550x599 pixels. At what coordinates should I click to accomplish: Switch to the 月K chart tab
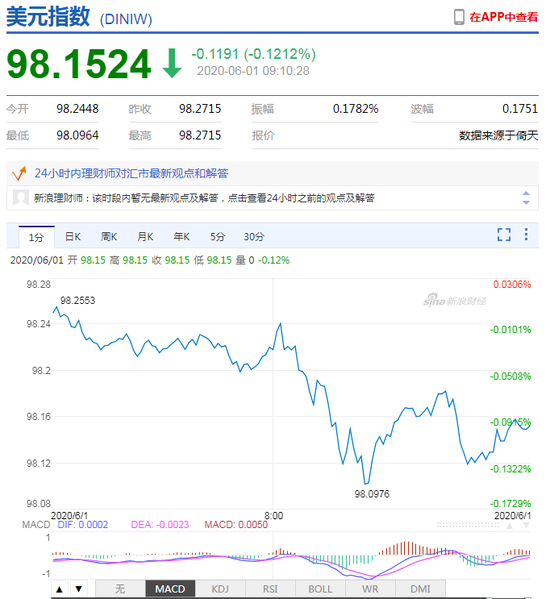pos(145,237)
